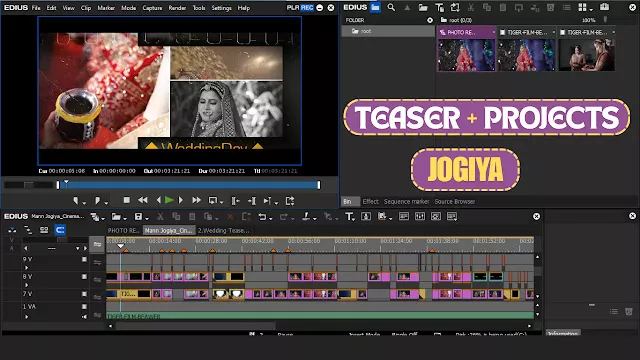Toggle 9 V track lock box
Screen dimensions: 640x360
(x=84, y=259)
